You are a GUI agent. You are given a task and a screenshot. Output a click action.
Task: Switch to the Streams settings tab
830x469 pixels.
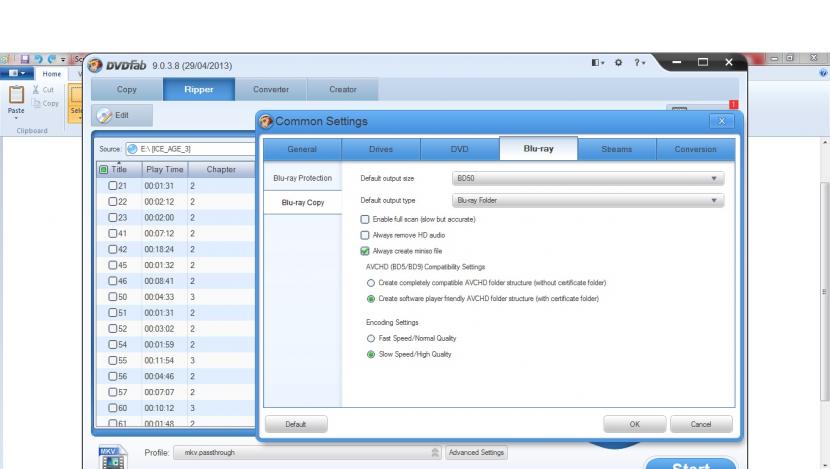tap(616, 149)
